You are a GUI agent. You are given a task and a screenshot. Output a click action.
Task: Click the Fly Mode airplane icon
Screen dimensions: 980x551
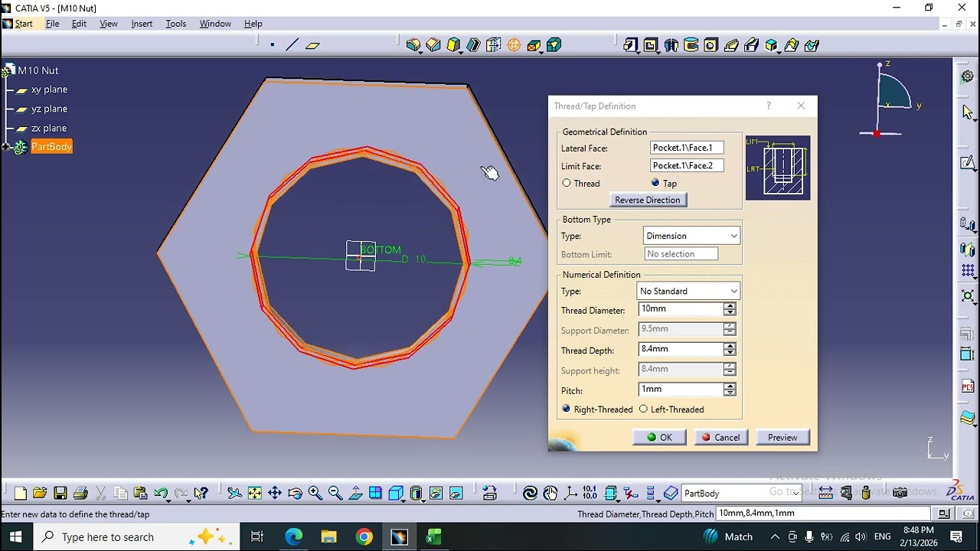coord(234,494)
